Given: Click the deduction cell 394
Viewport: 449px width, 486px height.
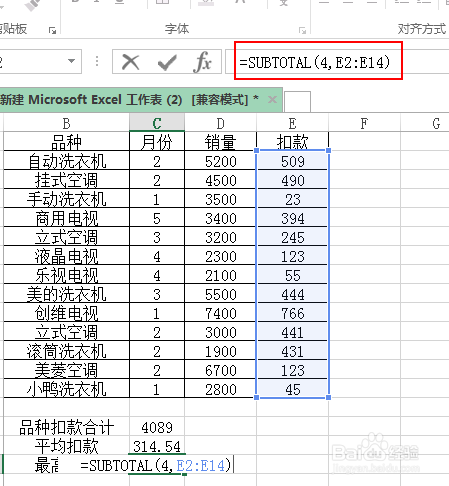Looking at the screenshot, I should point(292,218).
